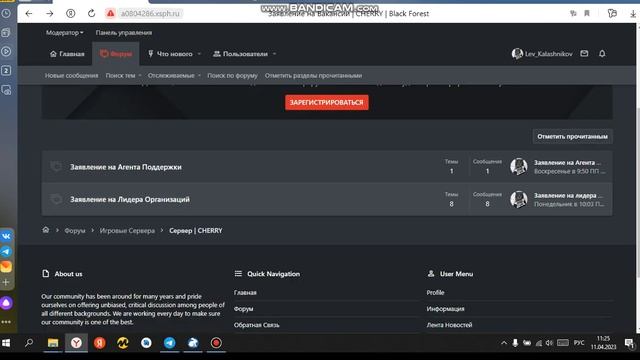Open the forum alerts bell icon
The image size is (640, 360).
tap(602, 53)
